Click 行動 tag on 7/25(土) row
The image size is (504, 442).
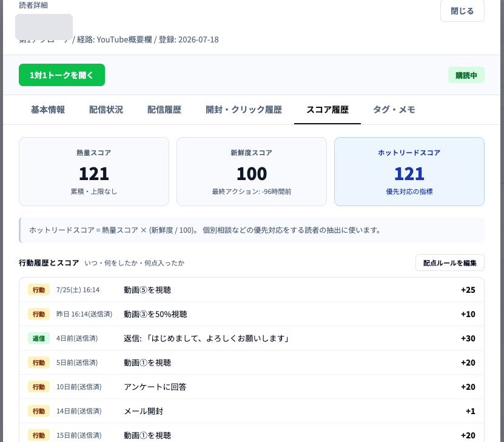pos(39,290)
